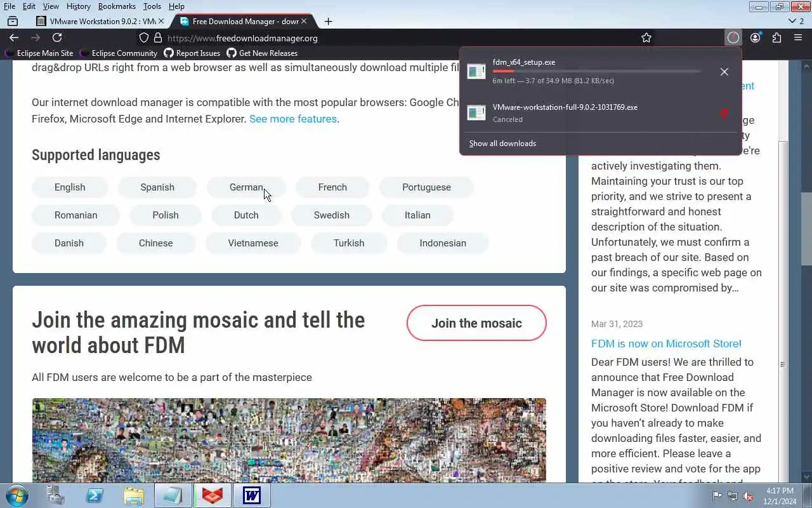
Task: Select the Portuguese language chip
Action: point(426,187)
